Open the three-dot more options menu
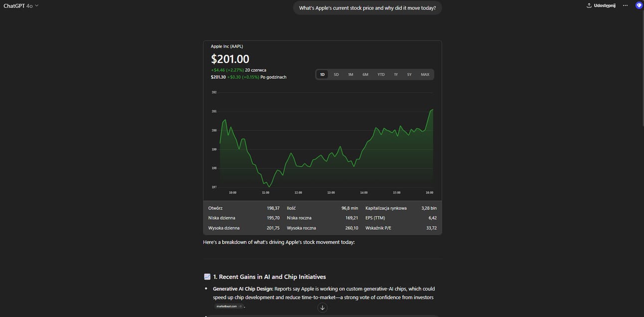 (626, 5)
